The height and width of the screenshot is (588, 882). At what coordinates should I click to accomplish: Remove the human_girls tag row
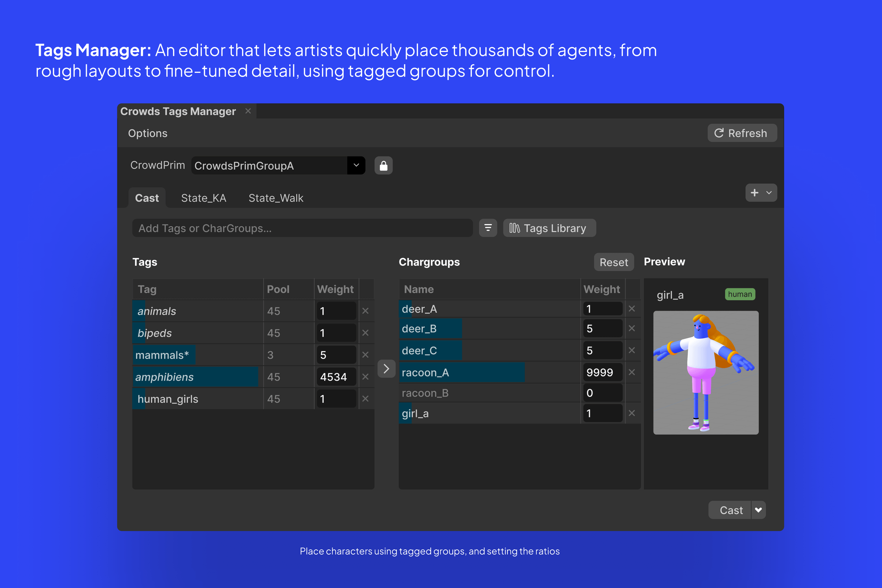tap(365, 399)
